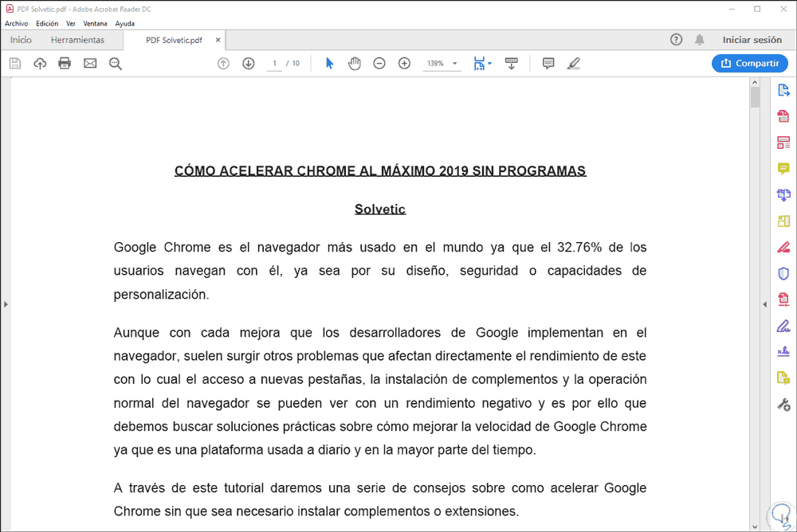Click the Compartir button
Viewport: 797px width, 532px height.
click(x=750, y=63)
